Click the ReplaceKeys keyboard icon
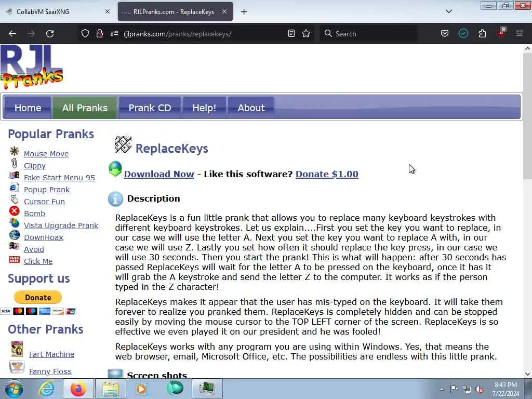This screenshot has height=399, width=532. click(x=123, y=144)
